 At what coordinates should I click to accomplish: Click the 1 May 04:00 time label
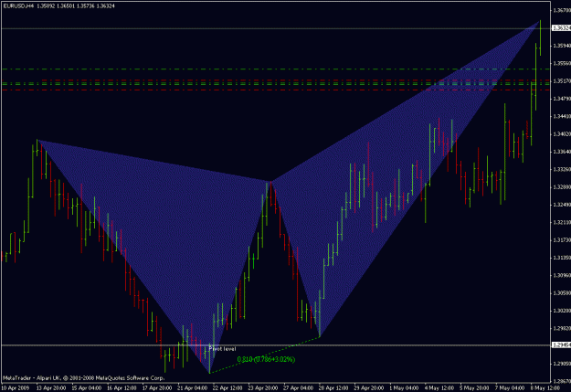[x=404, y=388]
